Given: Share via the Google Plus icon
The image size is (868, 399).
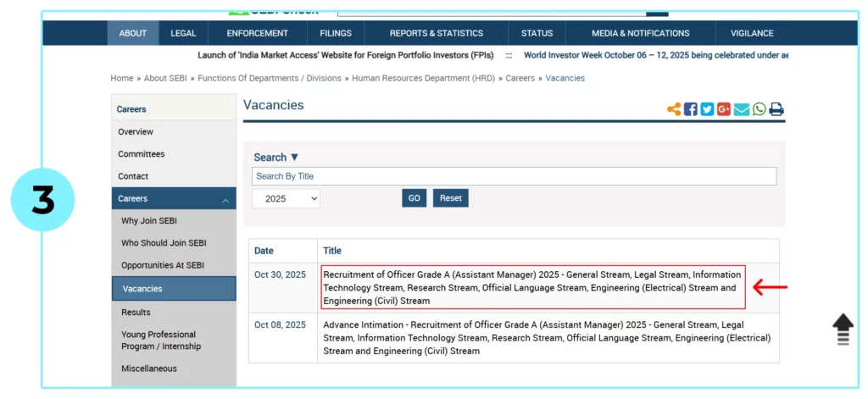Looking at the screenshot, I should coord(724,109).
